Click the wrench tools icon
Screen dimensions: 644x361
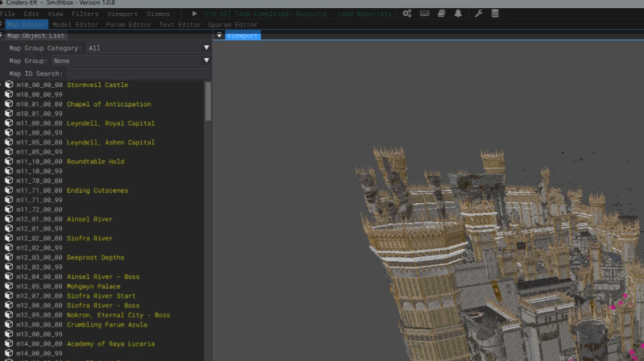[x=479, y=14]
